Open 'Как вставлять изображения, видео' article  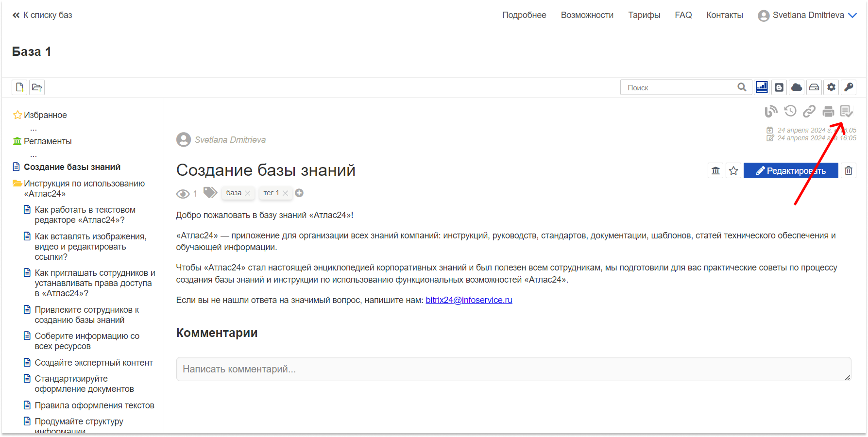click(90, 246)
